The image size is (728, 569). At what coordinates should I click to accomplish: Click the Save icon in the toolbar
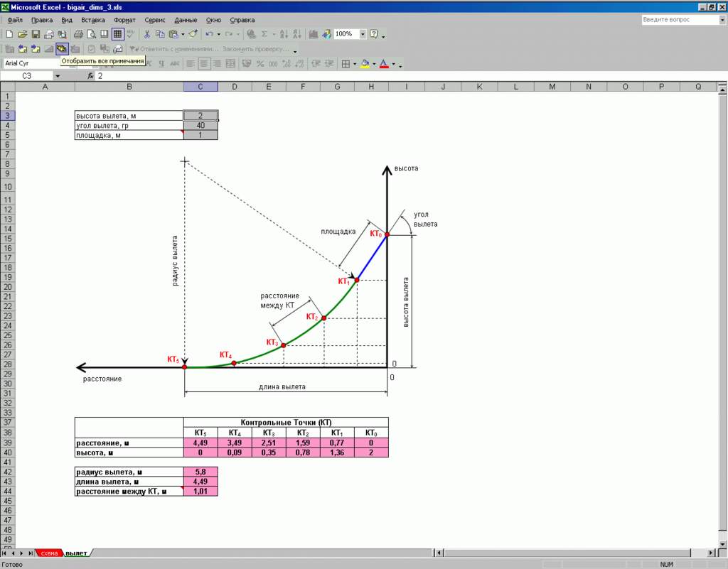point(36,34)
